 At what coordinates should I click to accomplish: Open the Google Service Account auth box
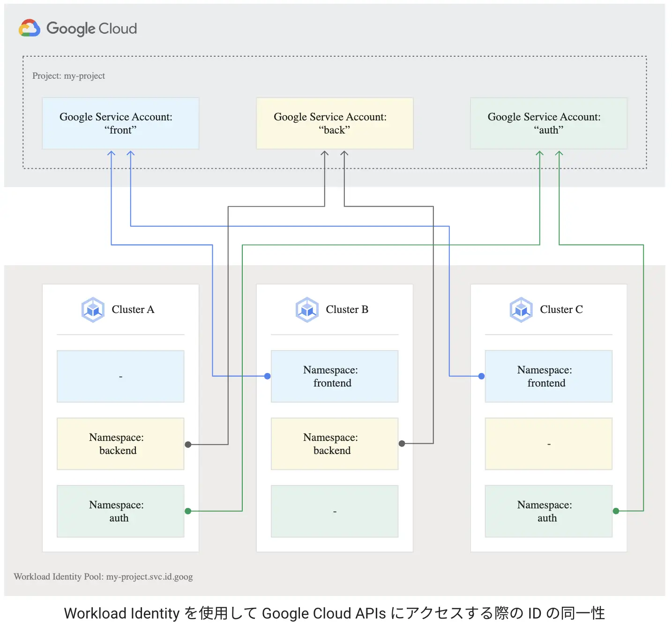pos(548,123)
